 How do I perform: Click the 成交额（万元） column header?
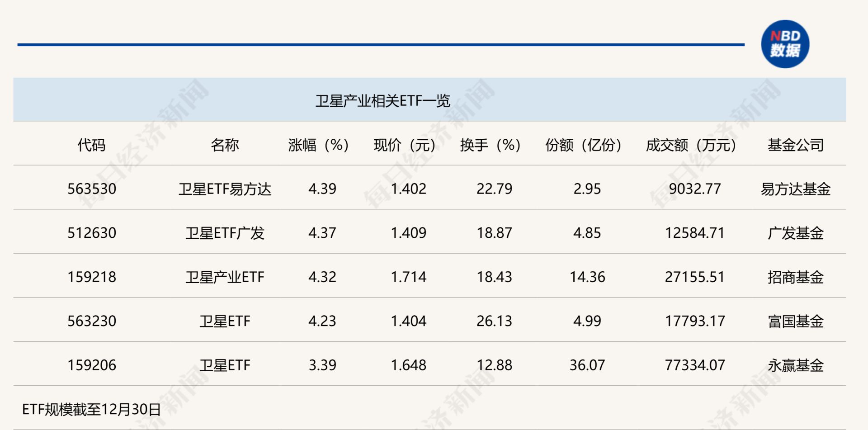click(691, 145)
